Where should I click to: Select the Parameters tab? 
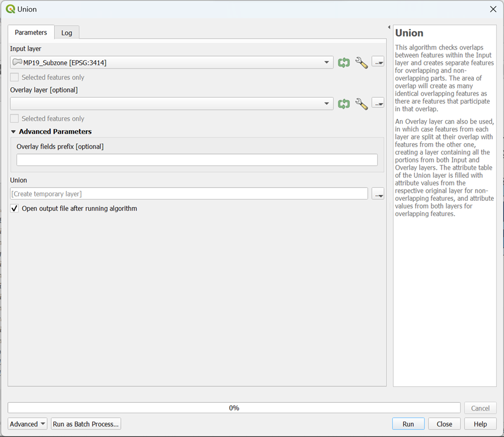point(31,32)
